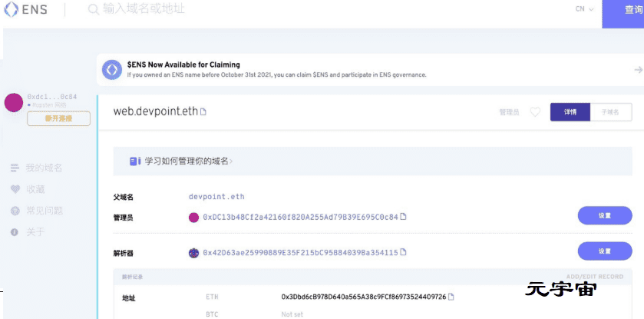This screenshot has height=319, width=644.
Task: Toggle favorite heart for this domain
Action: click(535, 112)
